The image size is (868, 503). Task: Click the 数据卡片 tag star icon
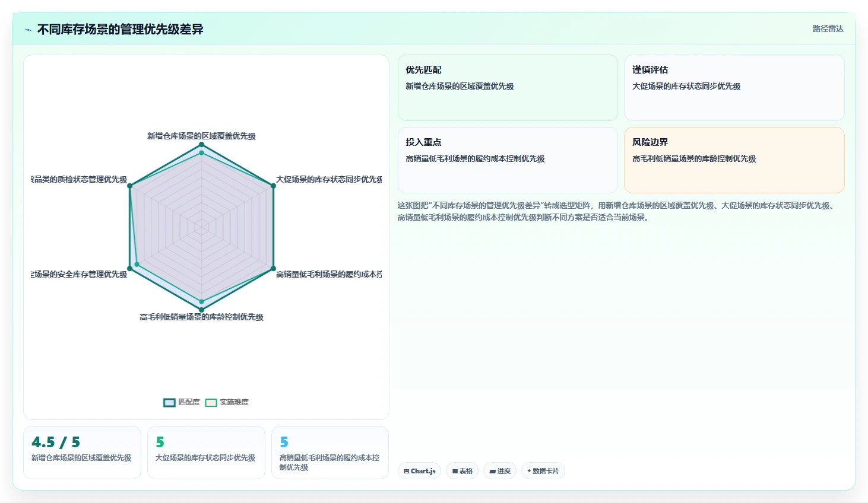[529, 471]
